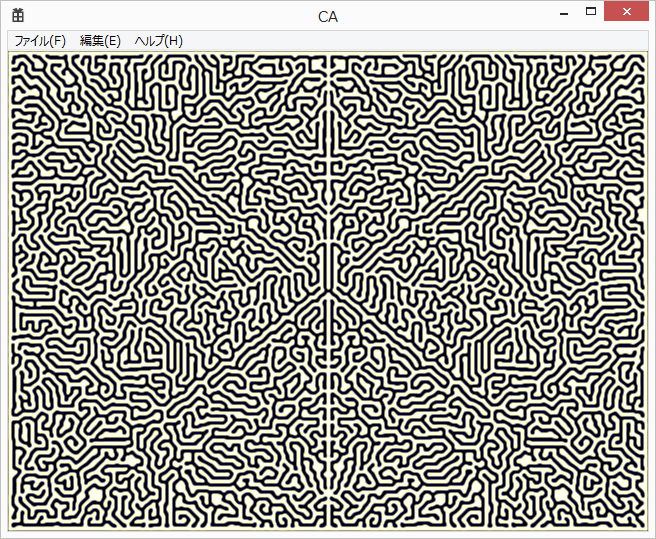Minimize the CA window
Screen dimensions: 656x539
click(564, 13)
